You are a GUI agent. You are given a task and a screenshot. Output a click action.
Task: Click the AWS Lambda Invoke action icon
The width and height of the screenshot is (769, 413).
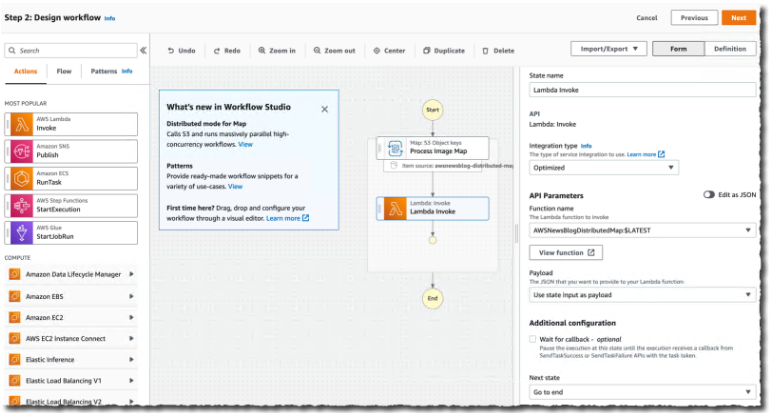(x=19, y=124)
